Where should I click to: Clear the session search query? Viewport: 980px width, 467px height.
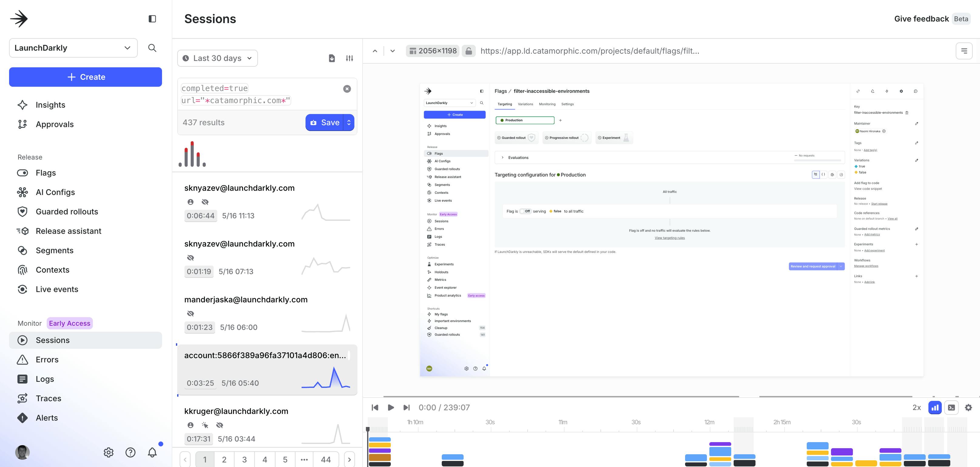tap(347, 89)
